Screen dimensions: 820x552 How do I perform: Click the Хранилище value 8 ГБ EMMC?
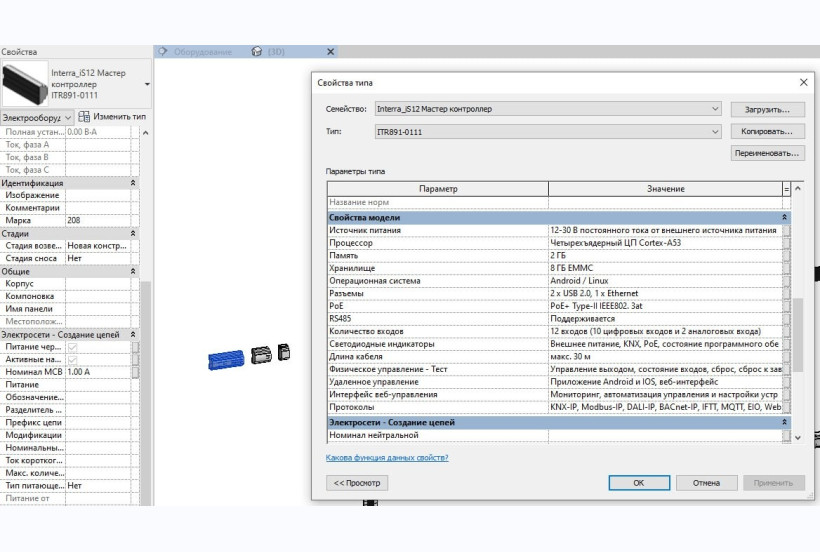pyautogui.click(x=665, y=268)
